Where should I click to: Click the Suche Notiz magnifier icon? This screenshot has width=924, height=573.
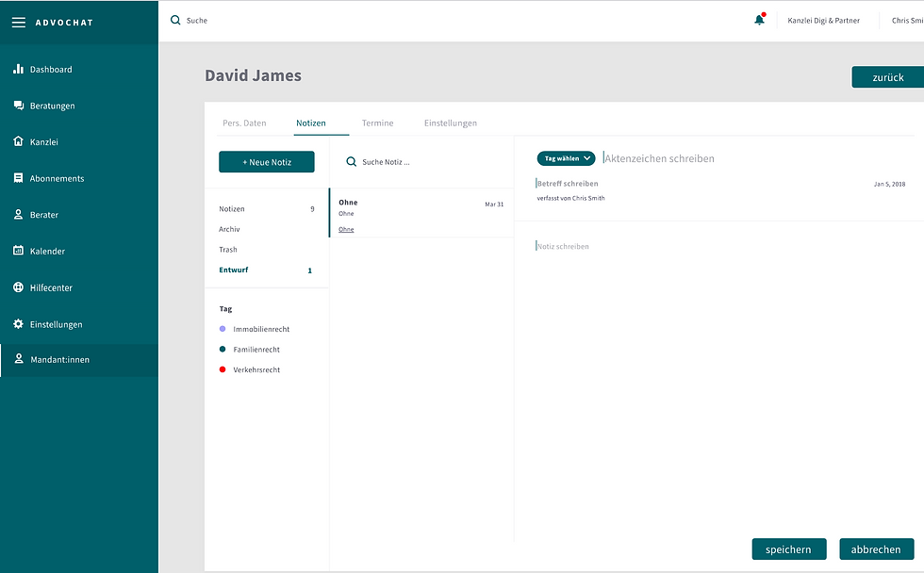click(351, 161)
